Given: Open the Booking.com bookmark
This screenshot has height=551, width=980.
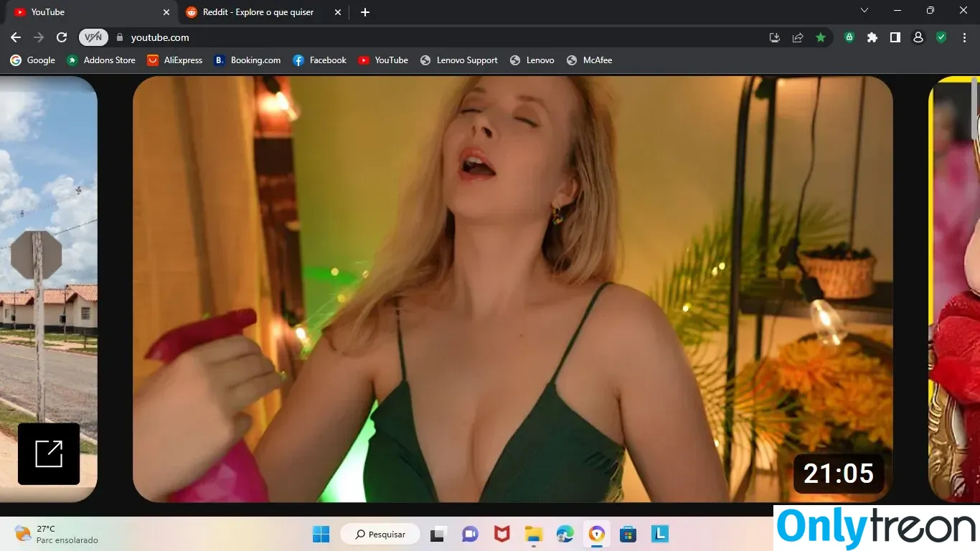Looking at the screenshot, I should [248, 60].
